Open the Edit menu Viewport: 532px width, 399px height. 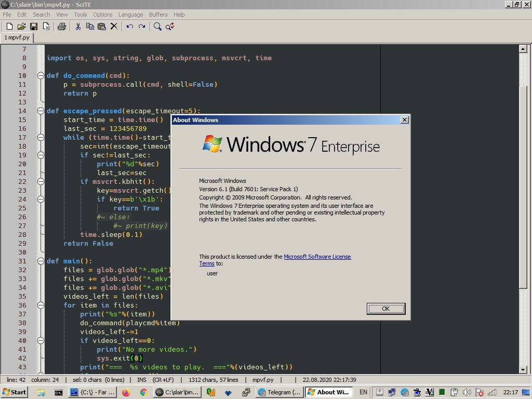[x=22, y=15]
